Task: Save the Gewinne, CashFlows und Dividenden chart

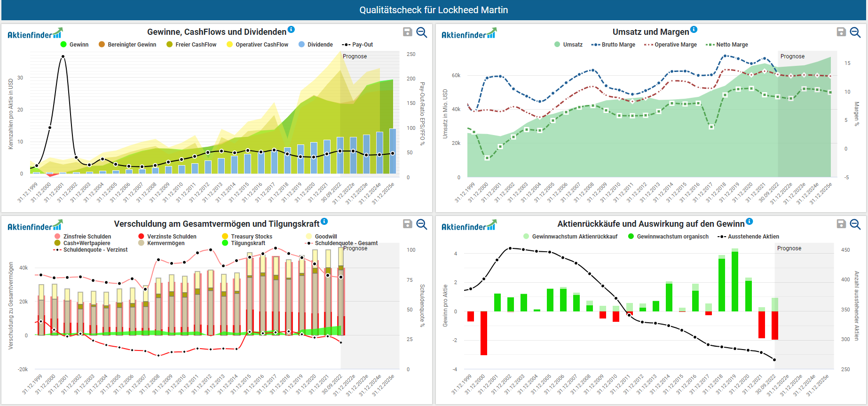Action: point(408,32)
